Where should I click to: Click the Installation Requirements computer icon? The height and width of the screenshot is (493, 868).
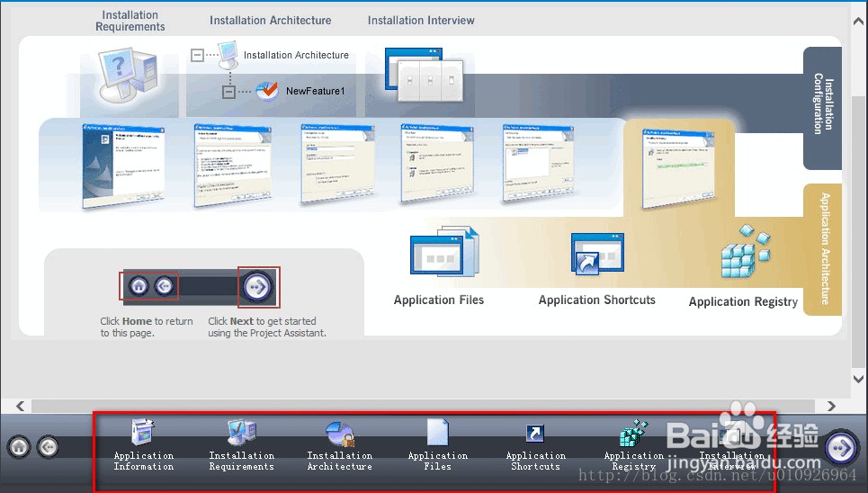click(x=129, y=75)
